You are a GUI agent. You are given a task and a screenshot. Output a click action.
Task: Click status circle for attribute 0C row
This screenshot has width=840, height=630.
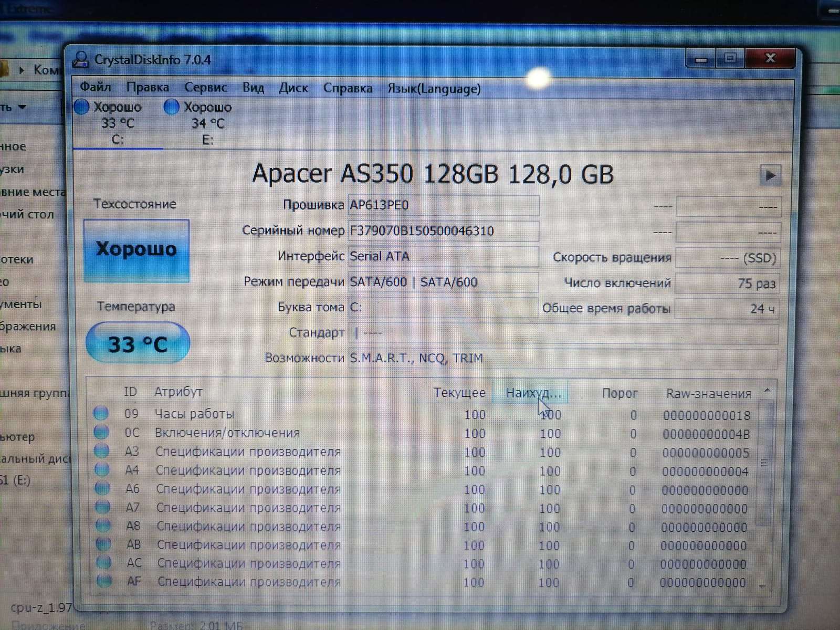[101, 432]
